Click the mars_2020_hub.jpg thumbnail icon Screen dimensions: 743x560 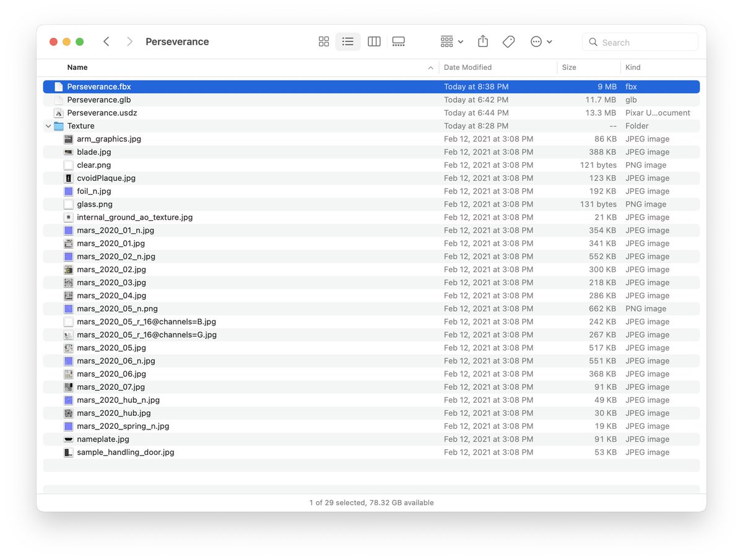coord(69,413)
